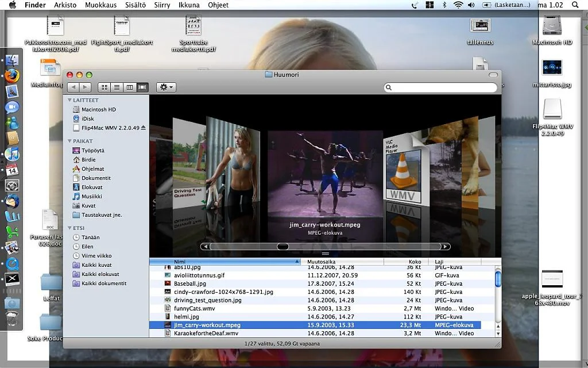Open the Arkisto menu
This screenshot has width=588, height=368.
pyautogui.click(x=65, y=5)
